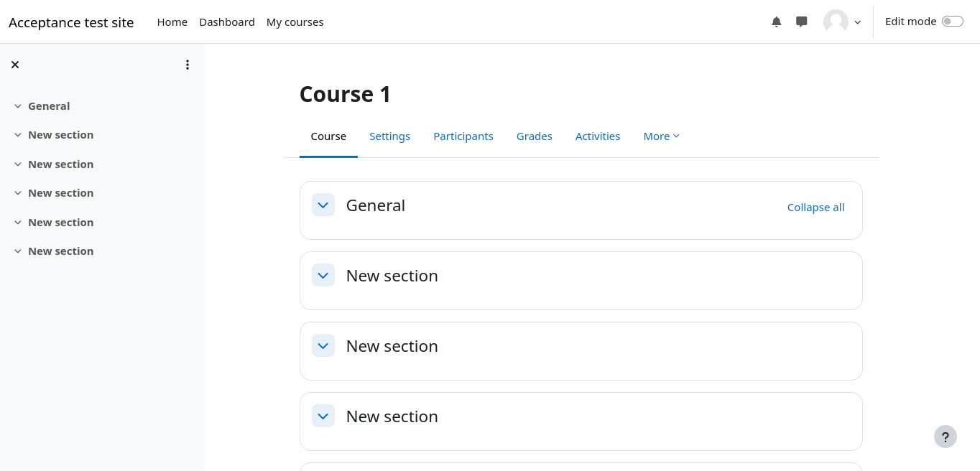
Task: Click the user avatar picture
Action: (x=836, y=22)
